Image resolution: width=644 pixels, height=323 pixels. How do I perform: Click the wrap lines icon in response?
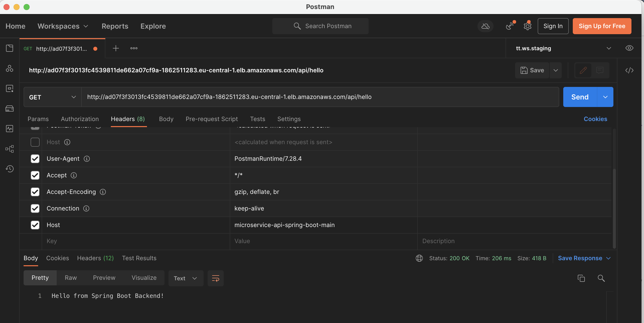click(x=215, y=278)
